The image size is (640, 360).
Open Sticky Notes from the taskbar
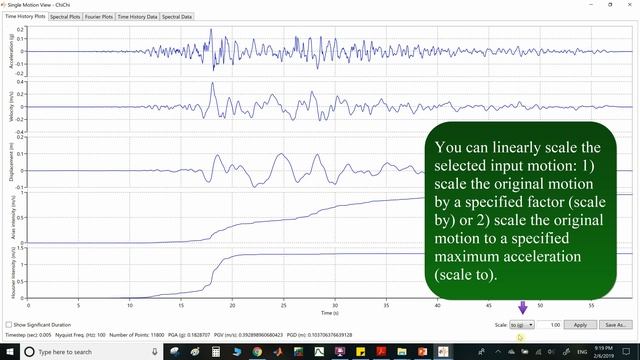[x=360, y=351]
